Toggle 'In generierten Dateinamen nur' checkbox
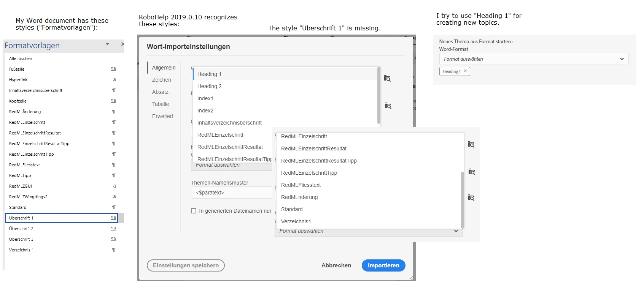This screenshot has height=289, width=644. pyautogui.click(x=194, y=211)
